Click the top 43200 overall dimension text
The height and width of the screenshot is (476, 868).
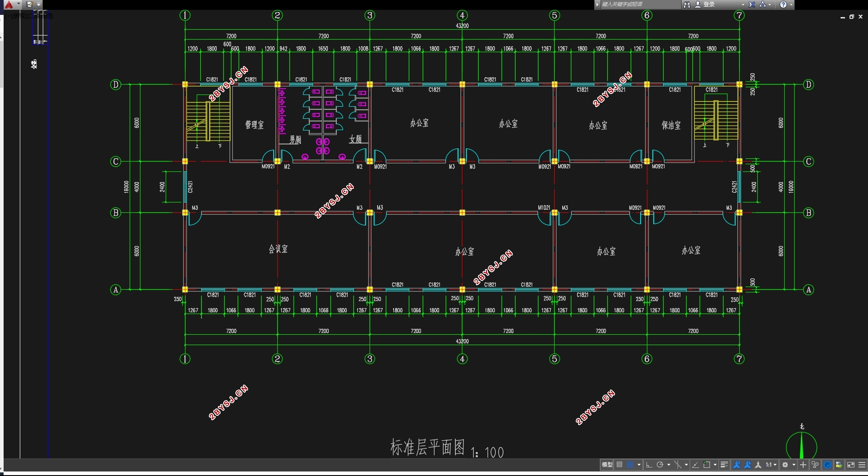(x=462, y=26)
